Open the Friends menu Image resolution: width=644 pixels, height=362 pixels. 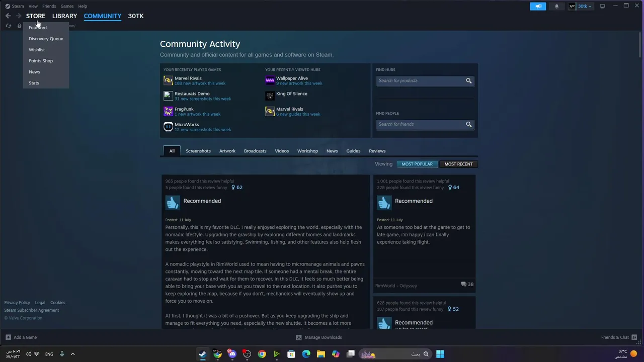click(49, 6)
